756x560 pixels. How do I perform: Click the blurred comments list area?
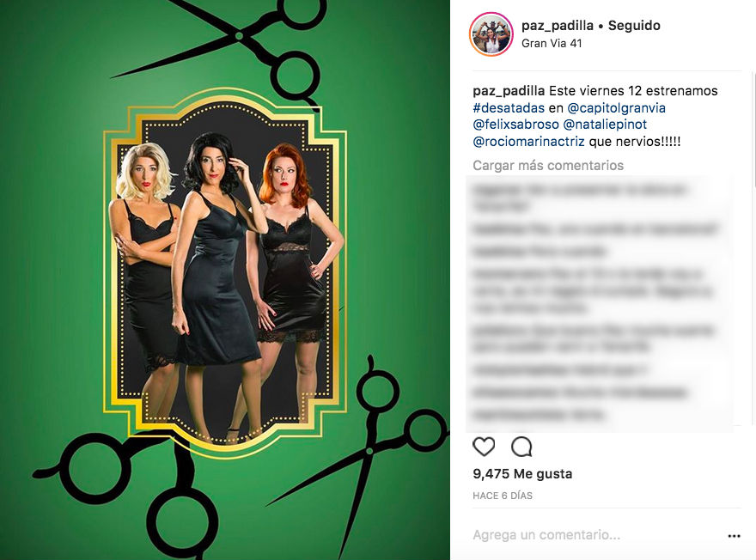599,302
